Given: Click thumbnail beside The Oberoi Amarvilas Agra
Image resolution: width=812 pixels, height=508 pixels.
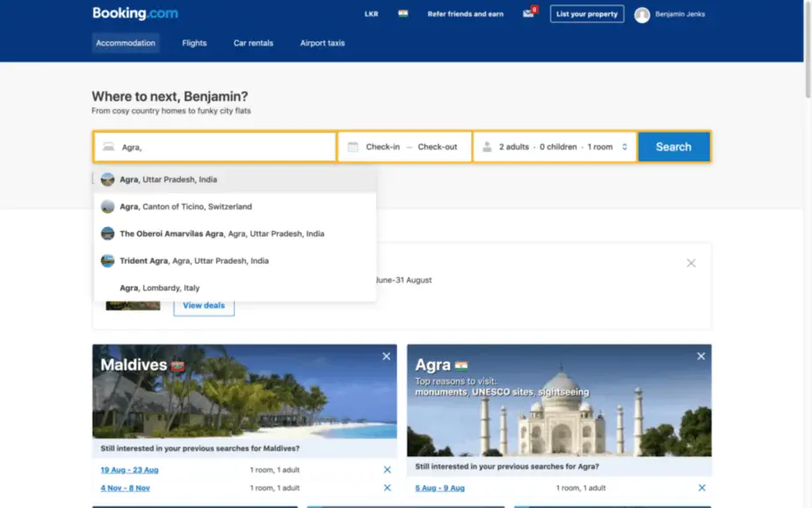Looking at the screenshot, I should (x=108, y=234).
